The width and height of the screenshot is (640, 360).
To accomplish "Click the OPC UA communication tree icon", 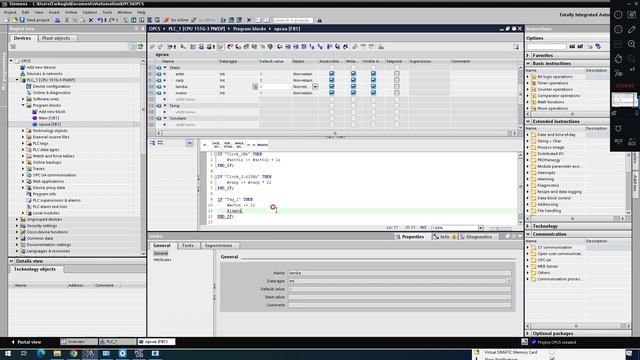I will pos(29,175).
